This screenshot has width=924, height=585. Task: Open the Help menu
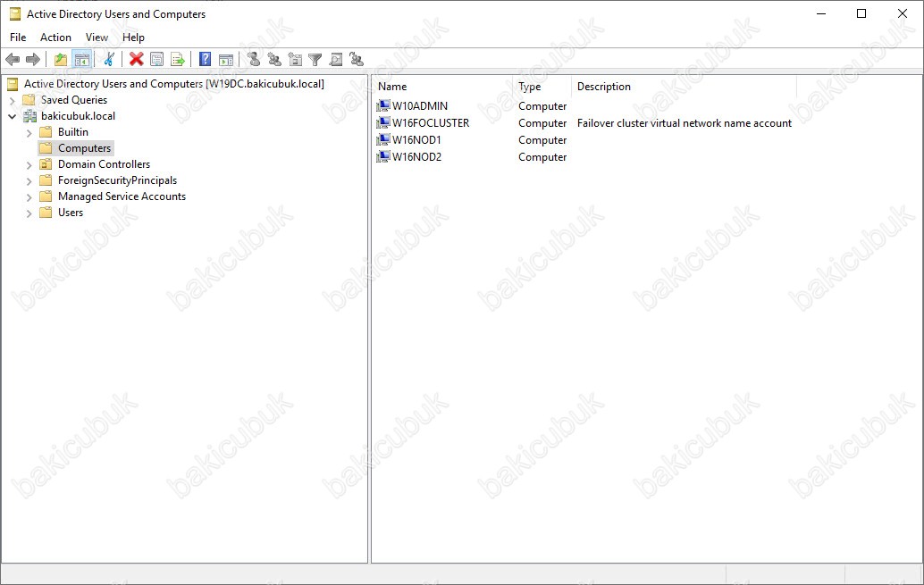click(133, 38)
